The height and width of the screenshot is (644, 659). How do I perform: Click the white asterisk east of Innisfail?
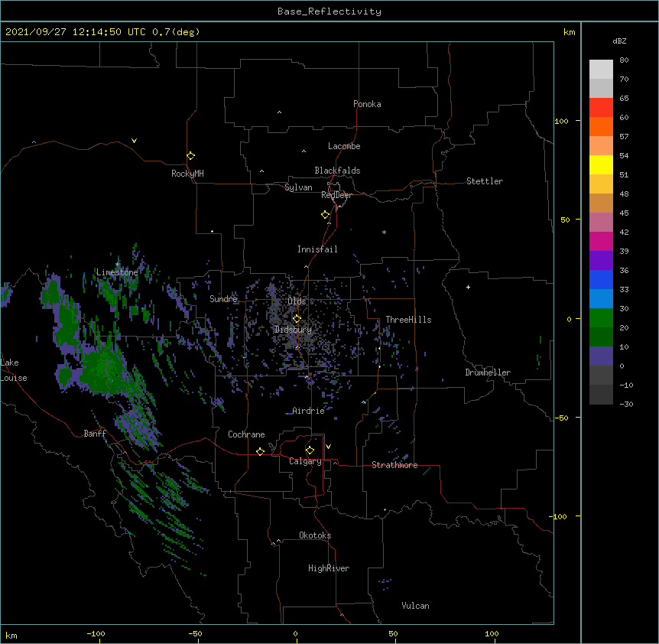(x=384, y=232)
